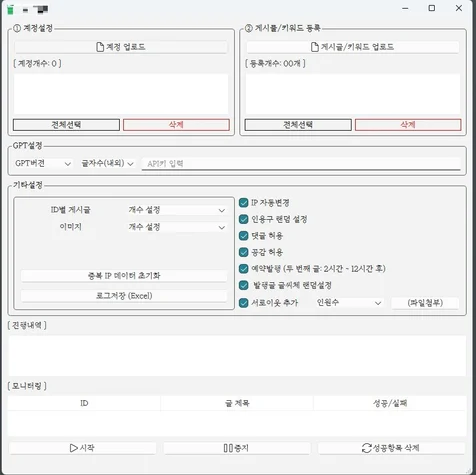Click the red 삭제 button under 계정설정
This screenshot has height=475, width=476.
click(176, 125)
